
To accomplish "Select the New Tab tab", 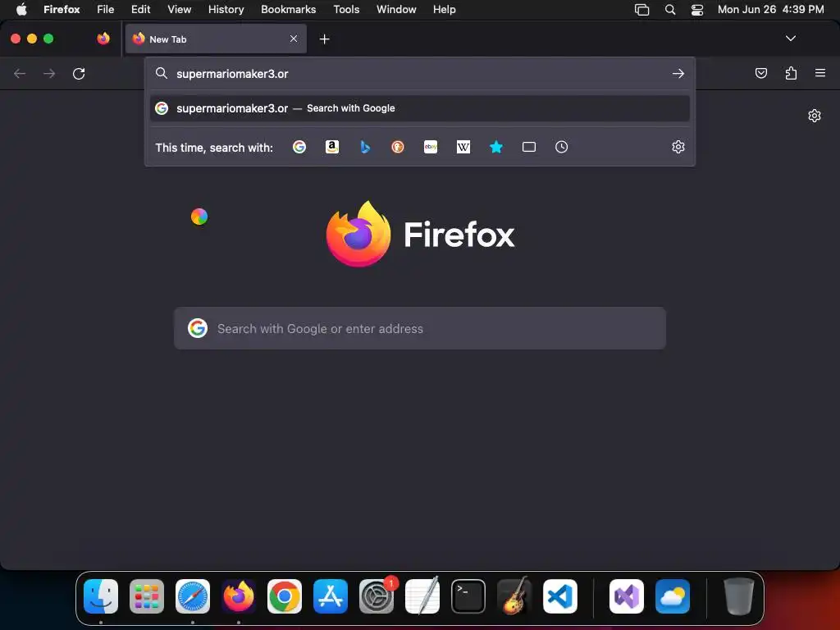I will [x=216, y=39].
